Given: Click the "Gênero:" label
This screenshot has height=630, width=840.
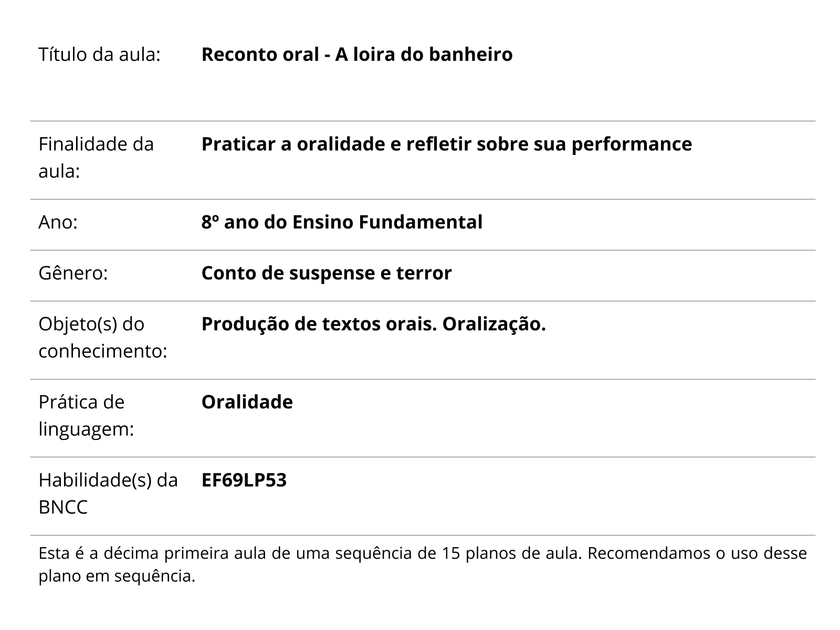Looking at the screenshot, I should 73,273.
